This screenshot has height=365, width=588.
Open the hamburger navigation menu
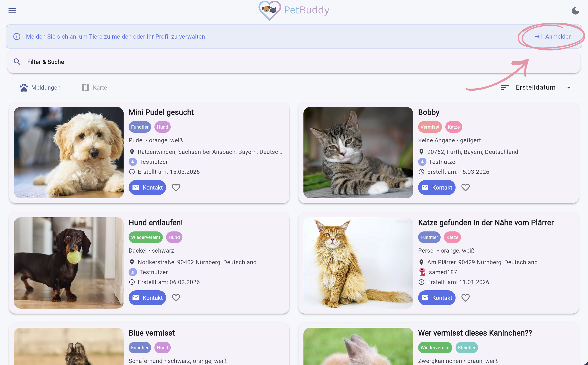(12, 11)
